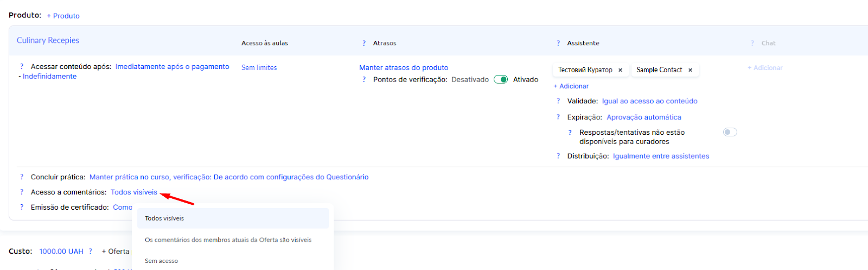
Task: Click help icon beside Validade
Action: click(x=558, y=101)
